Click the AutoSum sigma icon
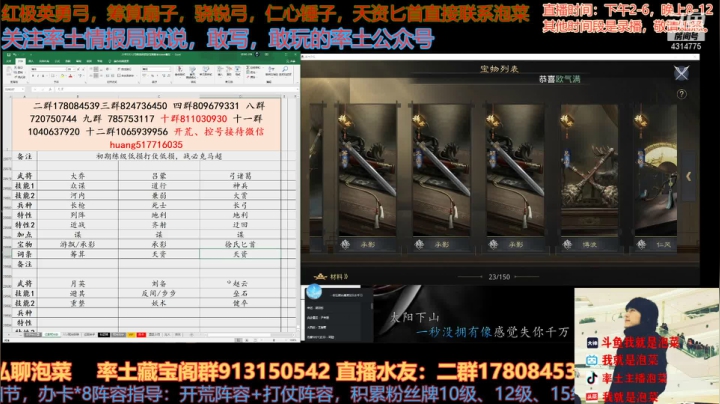Viewport: 720px width, 404px height. tap(248, 67)
